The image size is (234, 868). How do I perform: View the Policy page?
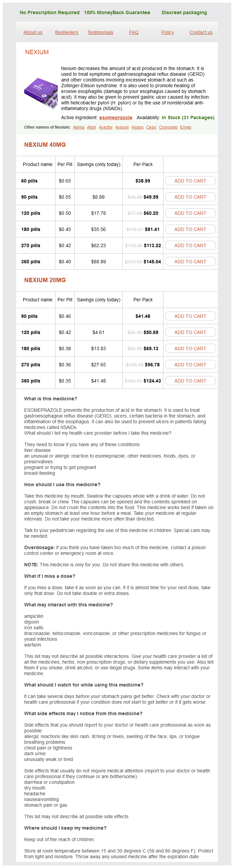(x=167, y=32)
